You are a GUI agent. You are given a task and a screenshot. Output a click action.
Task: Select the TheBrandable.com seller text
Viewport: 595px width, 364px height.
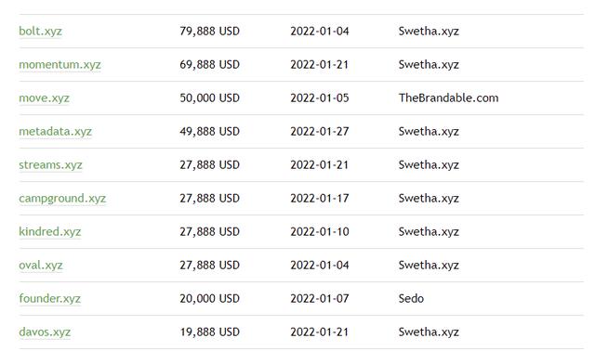(448, 97)
